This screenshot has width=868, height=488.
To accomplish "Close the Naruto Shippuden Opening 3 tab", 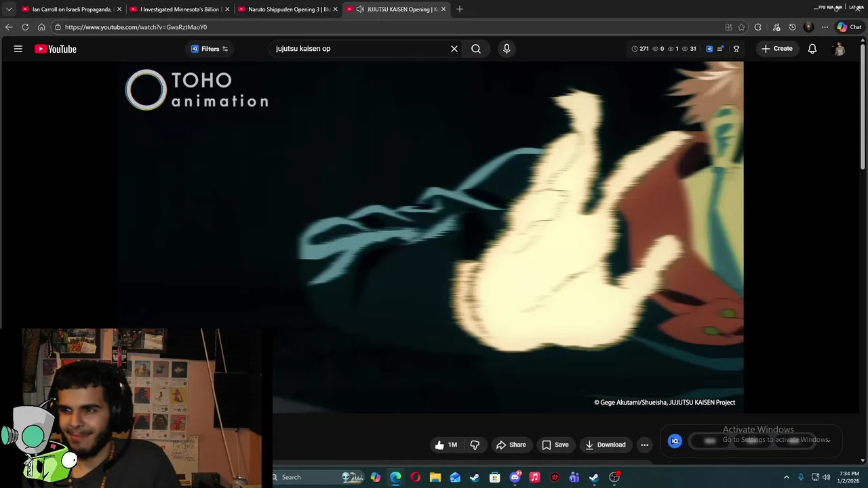I will (x=335, y=9).
